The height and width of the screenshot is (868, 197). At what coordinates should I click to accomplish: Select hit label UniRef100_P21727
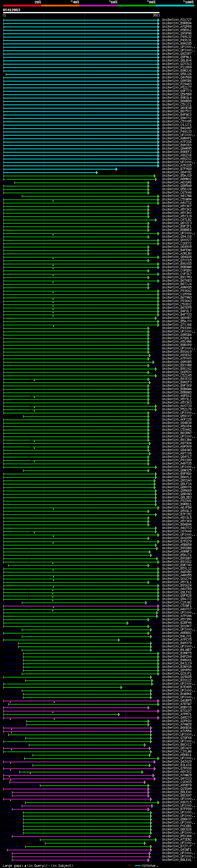click(177, 20)
